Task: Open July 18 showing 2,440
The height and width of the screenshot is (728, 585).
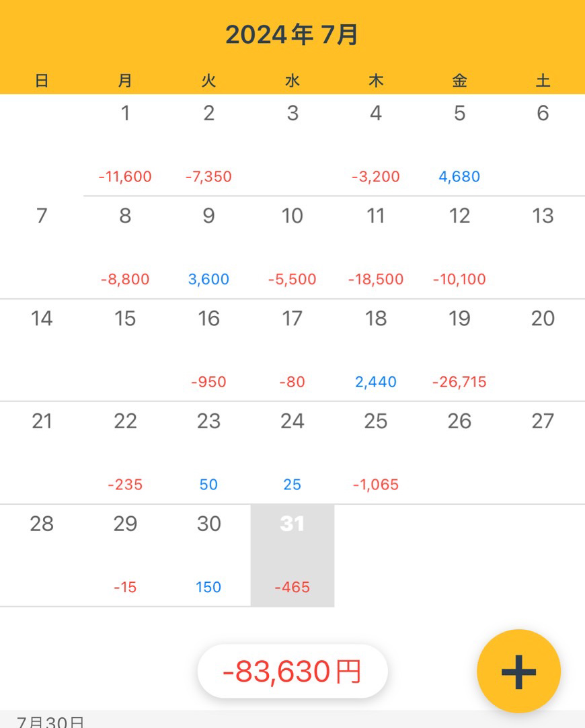Action: click(x=376, y=350)
